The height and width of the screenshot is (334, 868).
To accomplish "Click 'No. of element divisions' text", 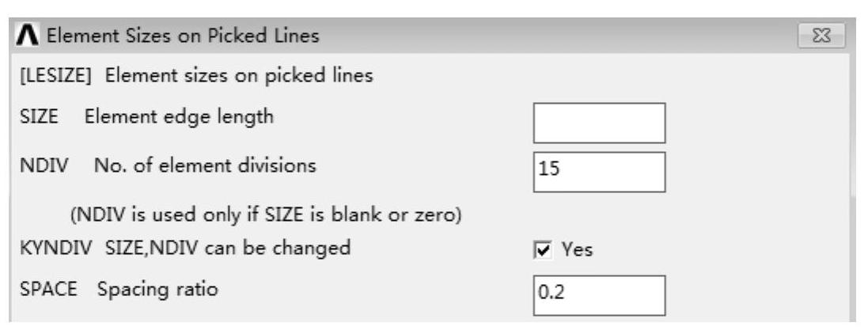I will (204, 166).
